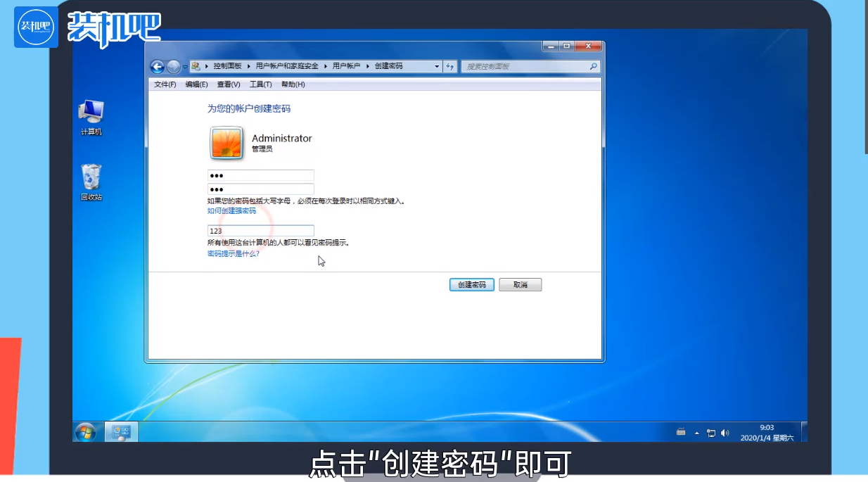Click the forward navigation arrow button
This screenshot has height=482, width=868.
tap(174, 67)
